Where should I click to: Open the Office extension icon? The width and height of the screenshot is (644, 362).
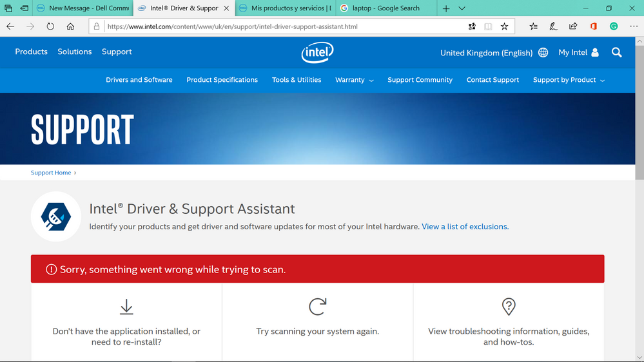(x=593, y=26)
